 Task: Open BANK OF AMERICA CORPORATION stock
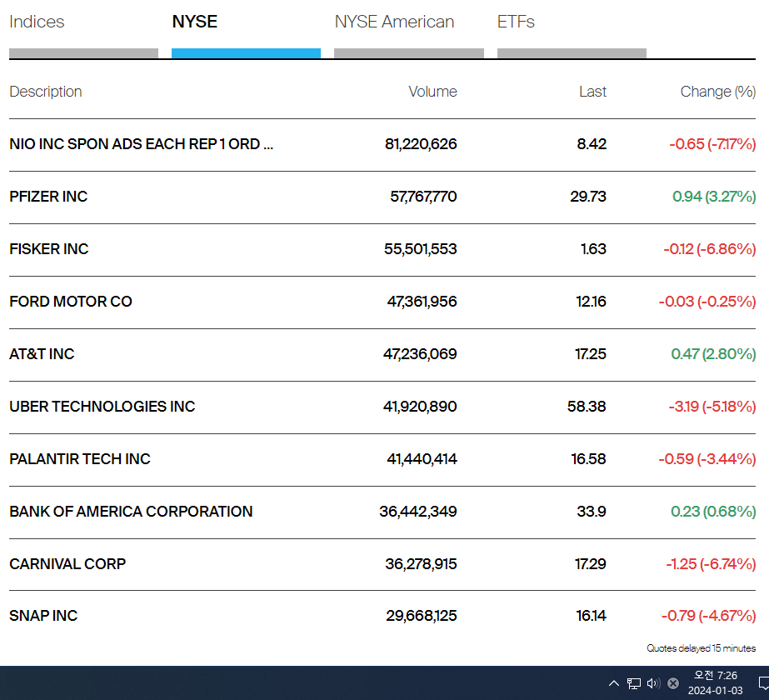(131, 512)
